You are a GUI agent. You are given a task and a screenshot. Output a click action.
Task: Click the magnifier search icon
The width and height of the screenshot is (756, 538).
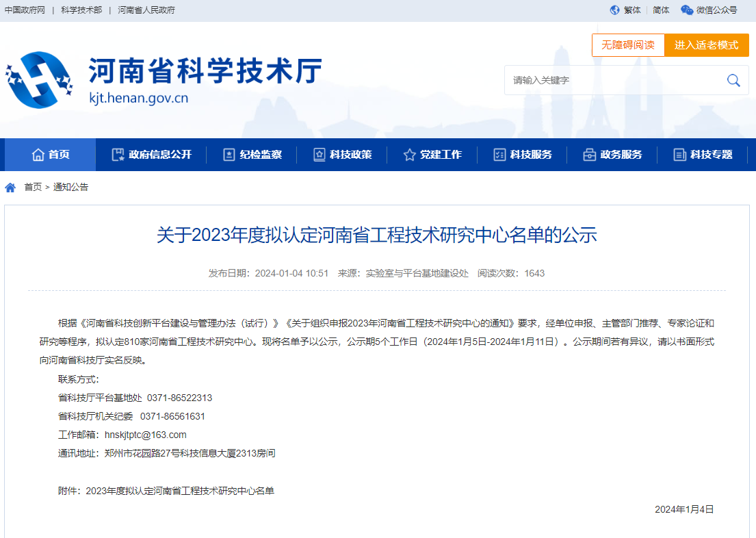coord(733,81)
